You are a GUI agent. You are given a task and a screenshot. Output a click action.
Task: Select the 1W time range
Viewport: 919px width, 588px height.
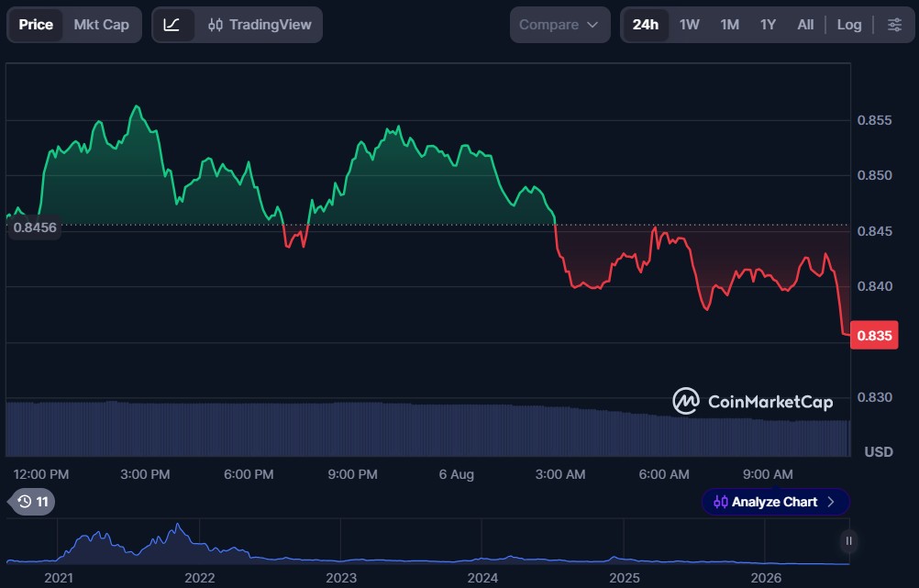pos(690,25)
